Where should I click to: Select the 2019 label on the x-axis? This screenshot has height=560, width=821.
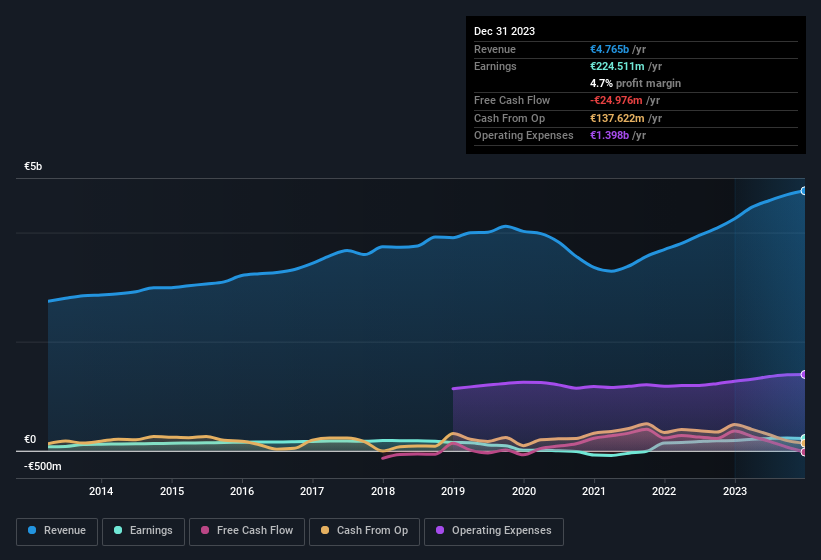click(453, 491)
